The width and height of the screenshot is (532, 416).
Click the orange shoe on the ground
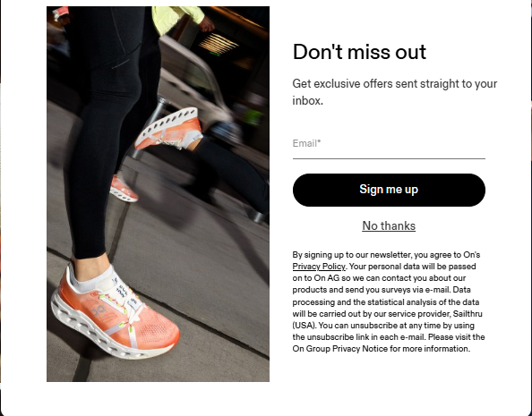click(114, 314)
